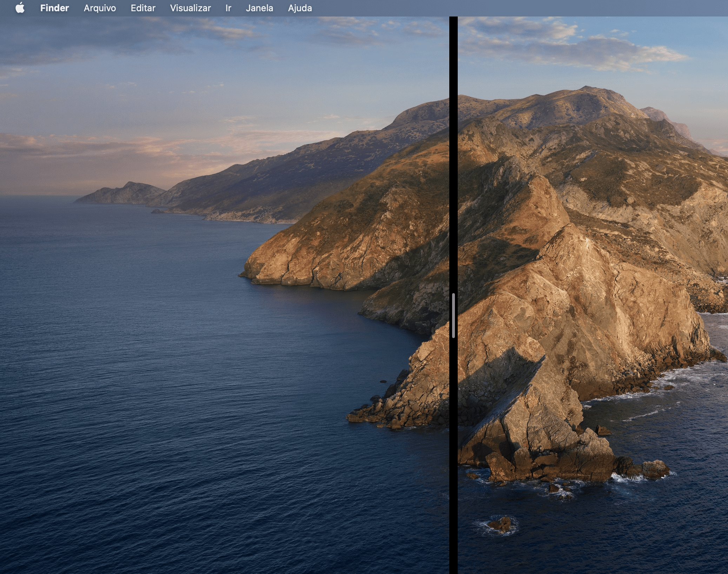Open the Arquivo menu

[100, 8]
